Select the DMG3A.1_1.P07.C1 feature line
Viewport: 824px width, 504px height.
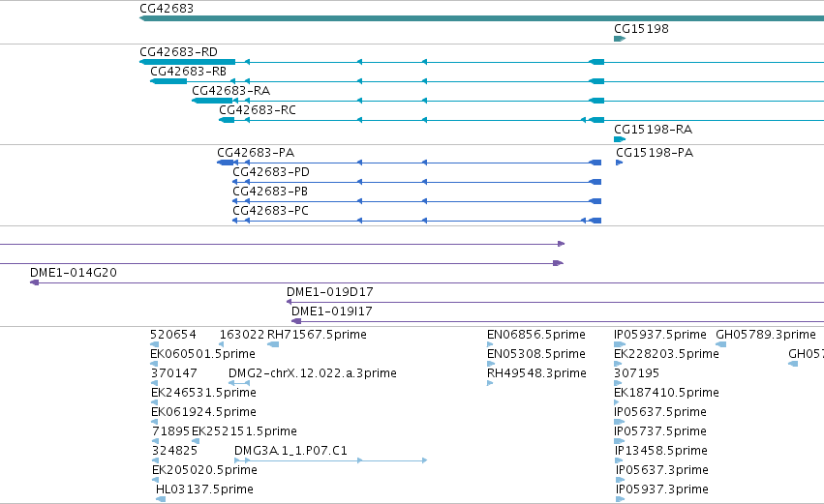[x=330, y=460]
